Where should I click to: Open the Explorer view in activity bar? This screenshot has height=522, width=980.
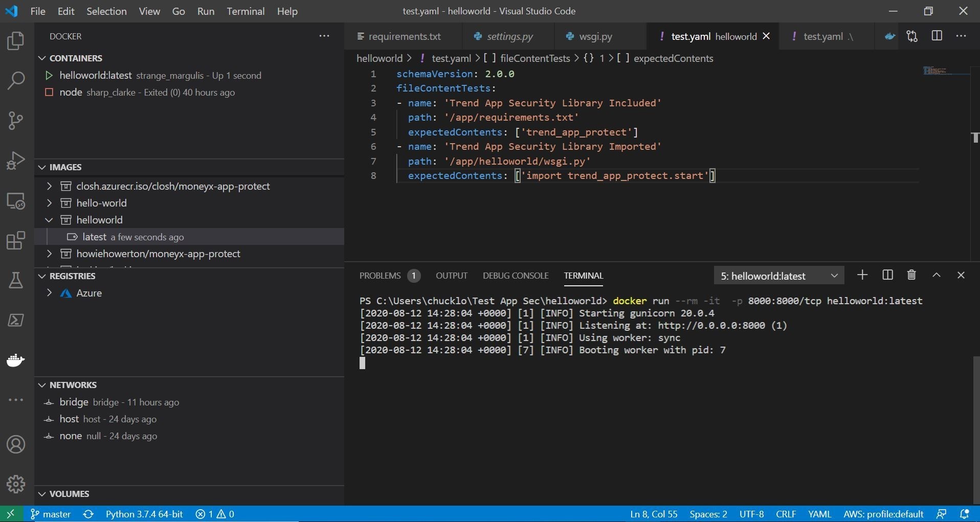coord(16,41)
